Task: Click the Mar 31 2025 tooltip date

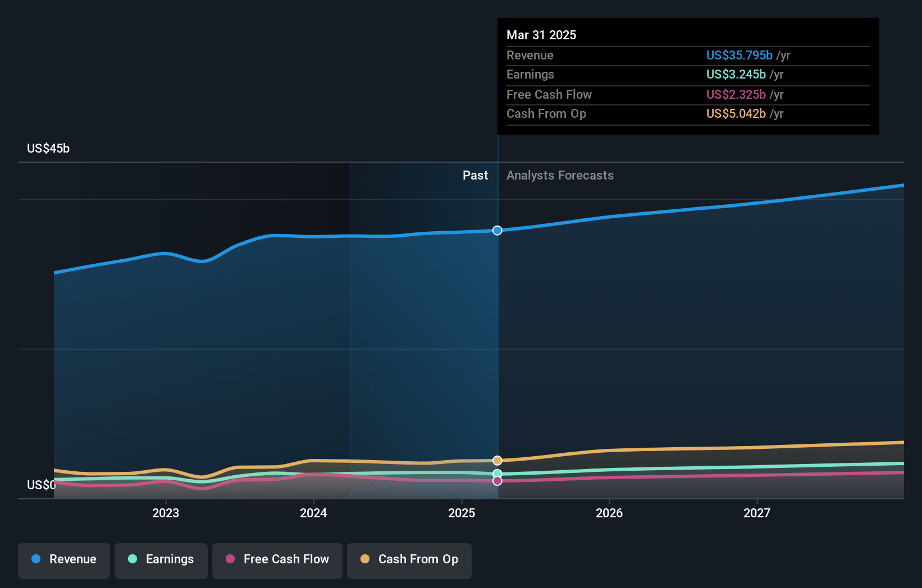Action: click(x=541, y=35)
